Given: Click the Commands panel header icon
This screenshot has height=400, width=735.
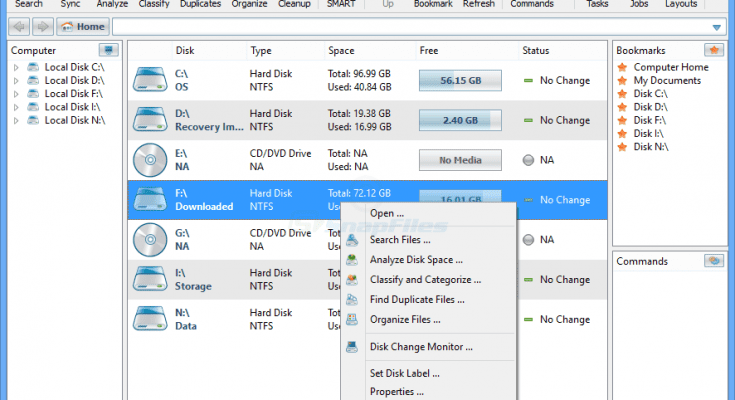Looking at the screenshot, I should coord(713,261).
